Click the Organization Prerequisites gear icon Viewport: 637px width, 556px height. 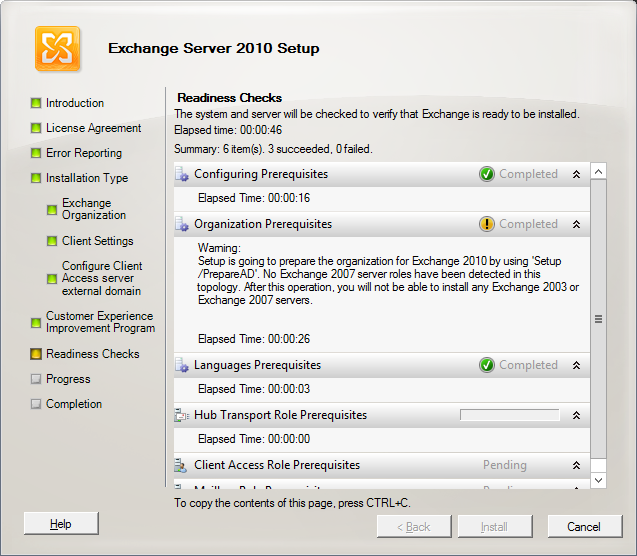182,224
